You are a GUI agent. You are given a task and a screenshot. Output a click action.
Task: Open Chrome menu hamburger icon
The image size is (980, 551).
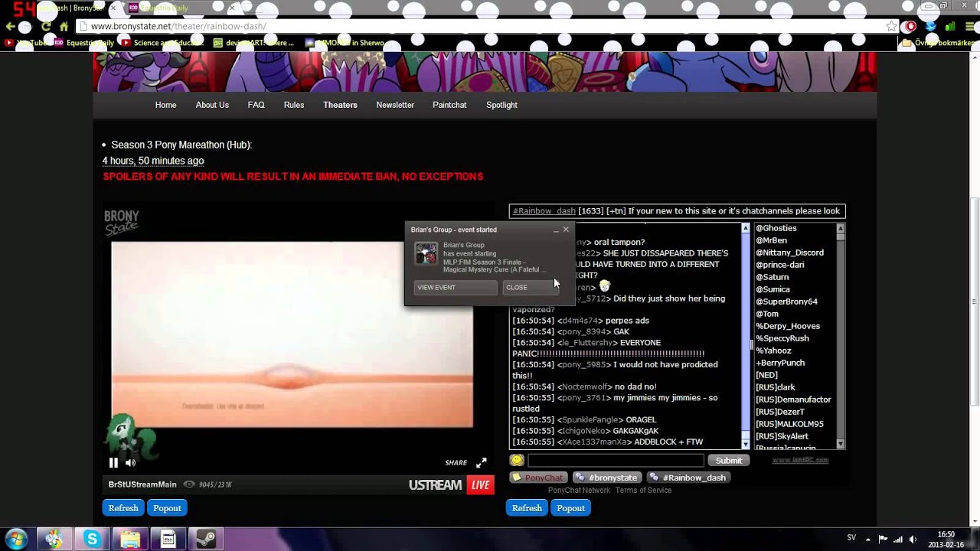(968, 26)
